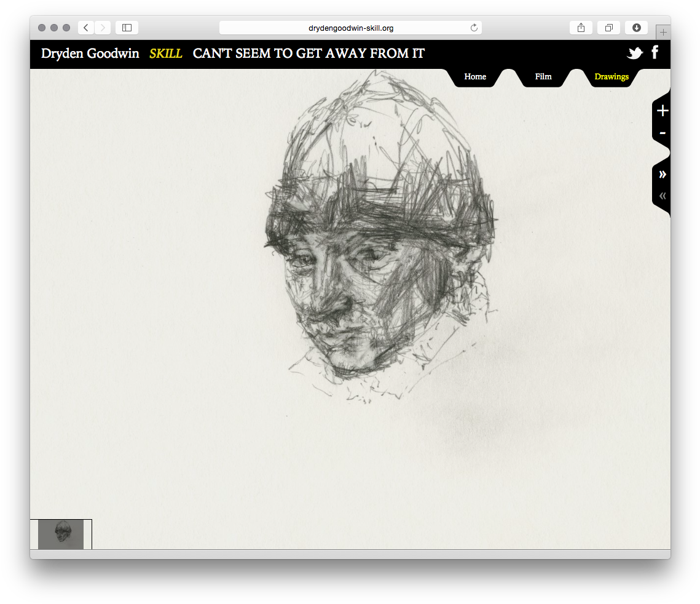Toggle the tab overview view
Viewport: 700px width, 604px height.
(608, 27)
